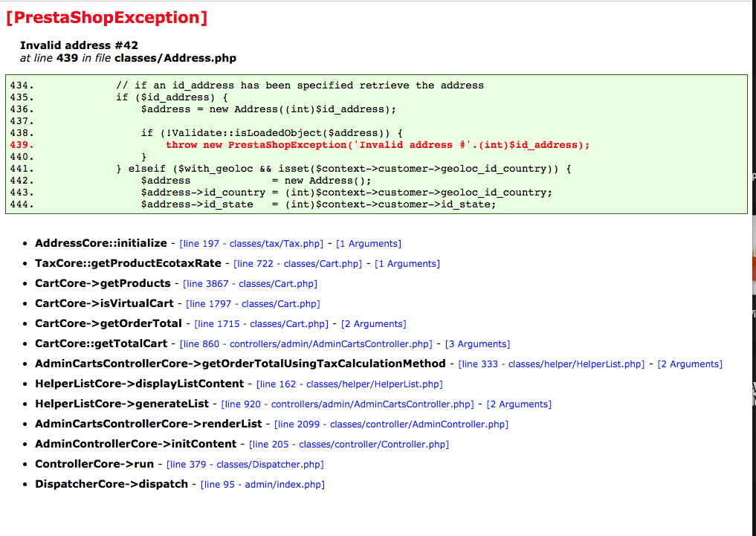The image size is (756, 536).
Task: Expand 2 Arguments for HelperListCore->generateList
Action: (x=519, y=404)
